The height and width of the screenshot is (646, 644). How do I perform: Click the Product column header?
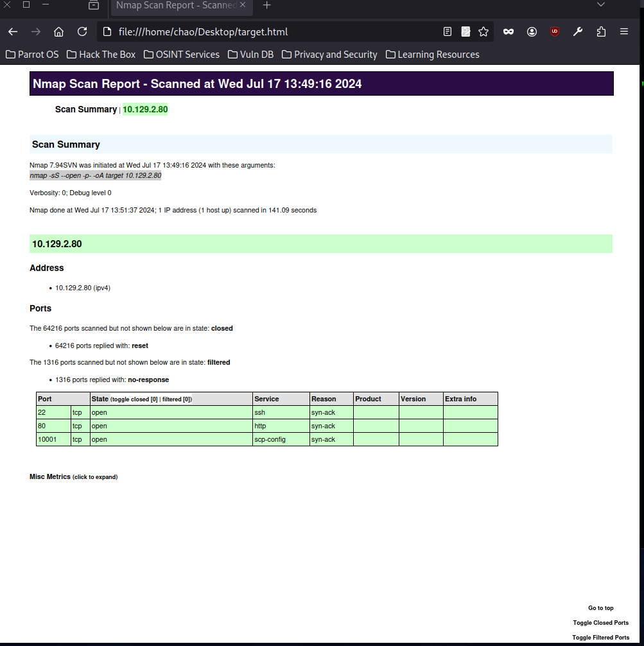coord(376,399)
